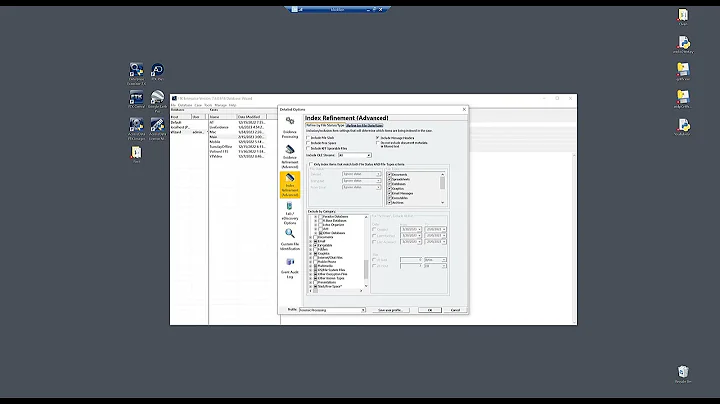Open the Database menu in FTK window
720x404 pixels.
click(x=185, y=105)
